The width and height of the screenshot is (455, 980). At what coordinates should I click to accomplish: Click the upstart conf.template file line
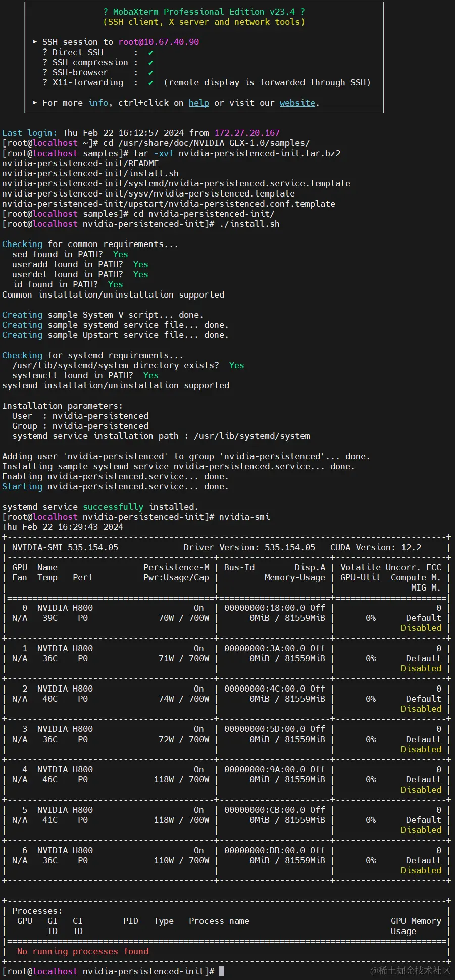(169, 204)
